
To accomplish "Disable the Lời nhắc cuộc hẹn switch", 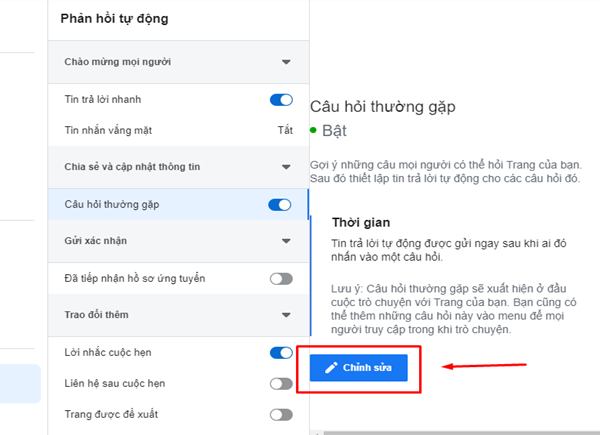I will tap(281, 353).
